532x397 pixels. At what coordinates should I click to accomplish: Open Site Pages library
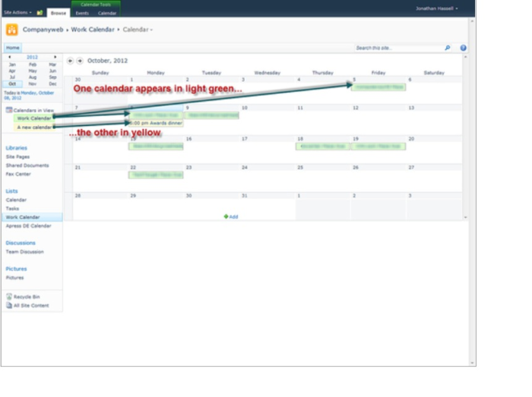17,157
